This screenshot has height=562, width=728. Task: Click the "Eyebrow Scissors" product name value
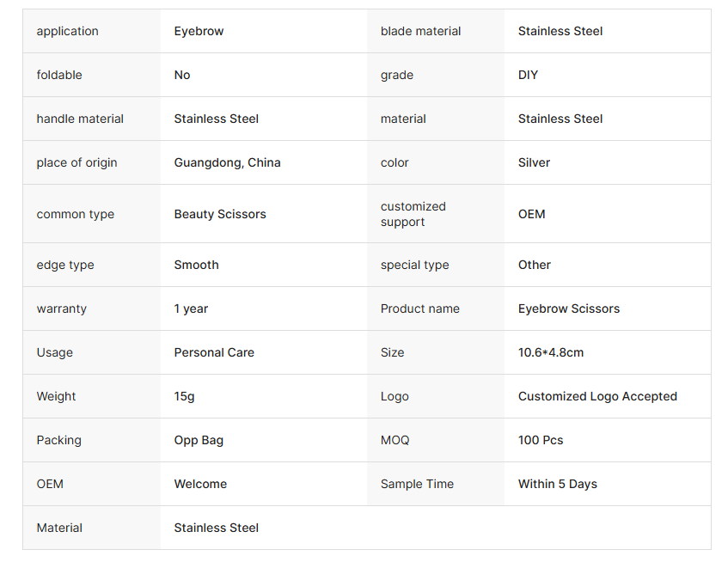pos(568,308)
